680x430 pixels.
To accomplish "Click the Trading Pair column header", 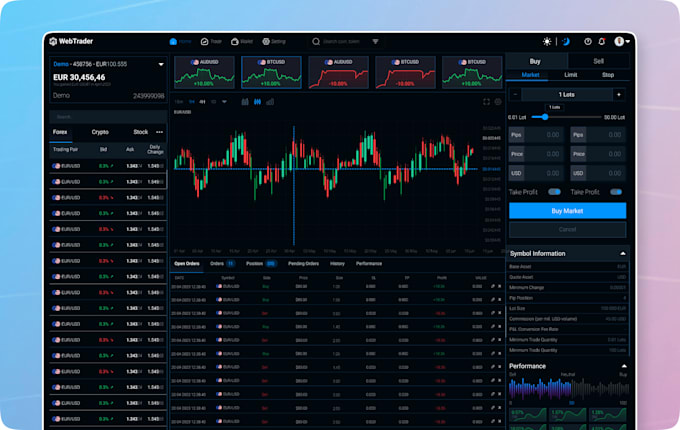I will click(65, 150).
